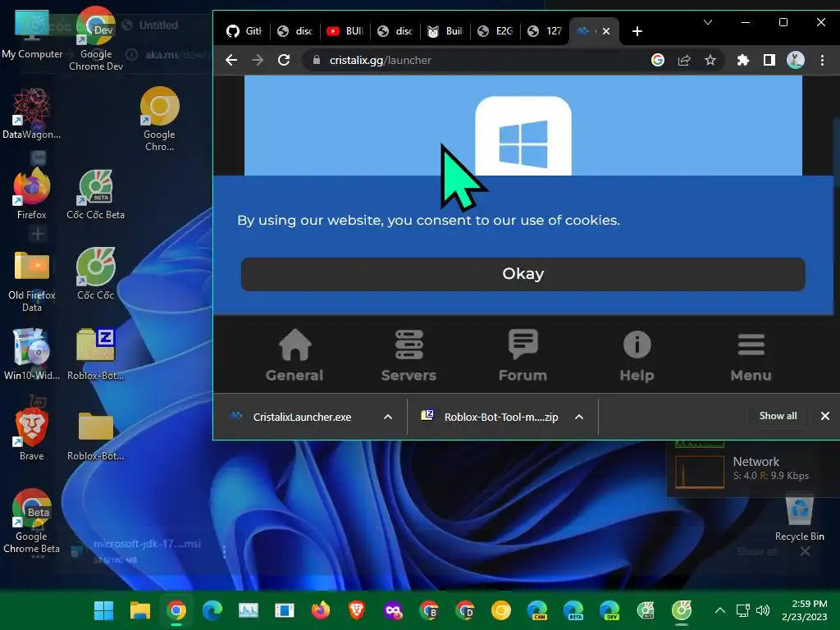Select the Cốc Cốc Beta desktop icon
This screenshot has height=630, width=840.
(95, 194)
